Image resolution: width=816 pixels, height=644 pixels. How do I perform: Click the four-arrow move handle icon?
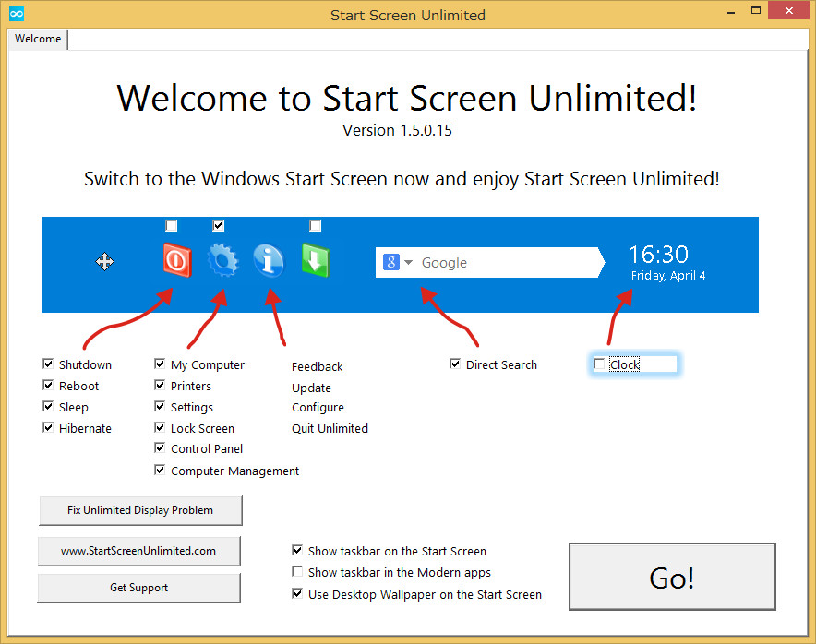tap(104, 262)
